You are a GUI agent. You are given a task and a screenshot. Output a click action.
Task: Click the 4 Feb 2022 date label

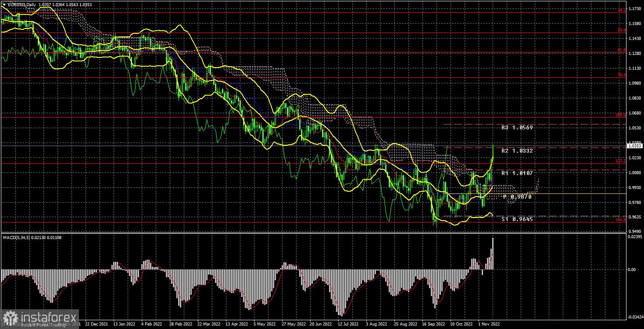pyautogui.click(x=152, y=324)
